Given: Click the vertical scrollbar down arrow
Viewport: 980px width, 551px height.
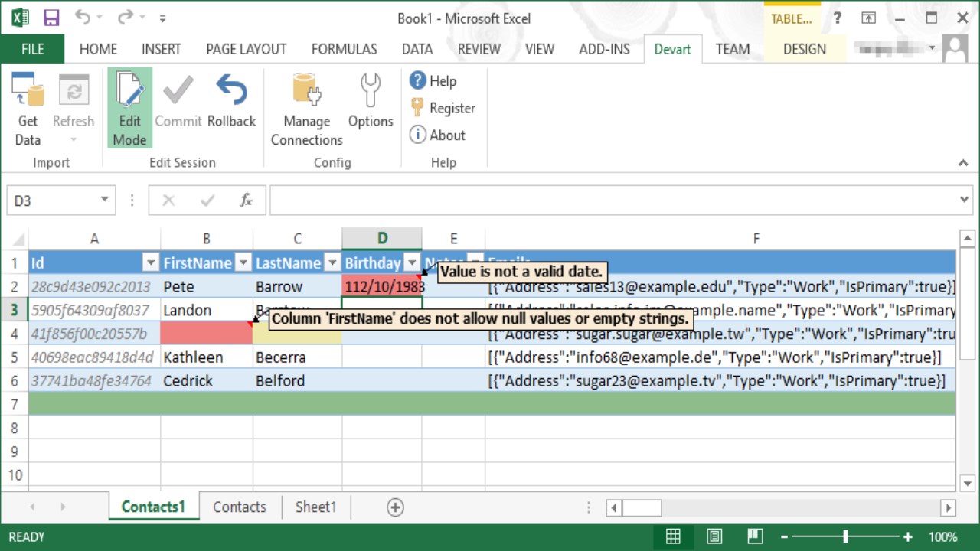Looking at the screenshot, I should point(968,483).
